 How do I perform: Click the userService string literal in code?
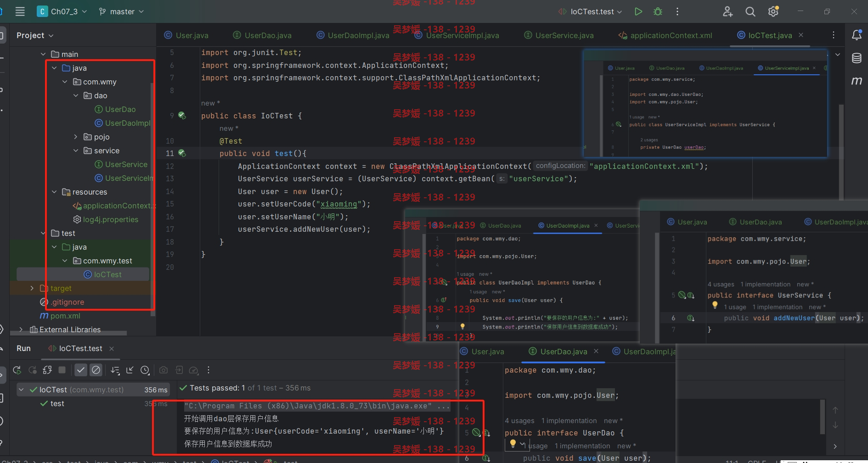[x=539, y=179]
